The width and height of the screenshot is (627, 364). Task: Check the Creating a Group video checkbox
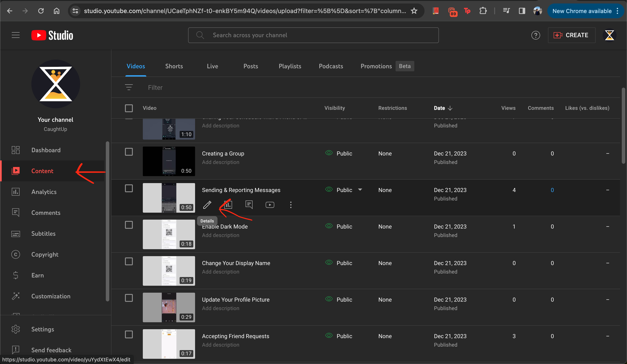pos(129,152)
